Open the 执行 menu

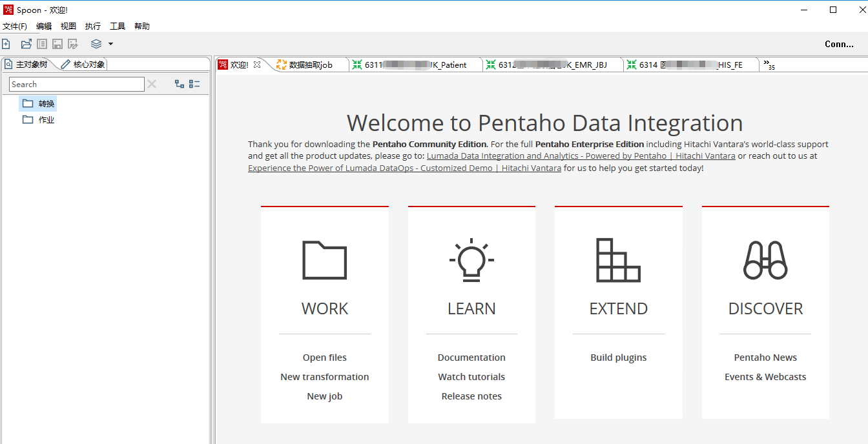tap(93, 26)
